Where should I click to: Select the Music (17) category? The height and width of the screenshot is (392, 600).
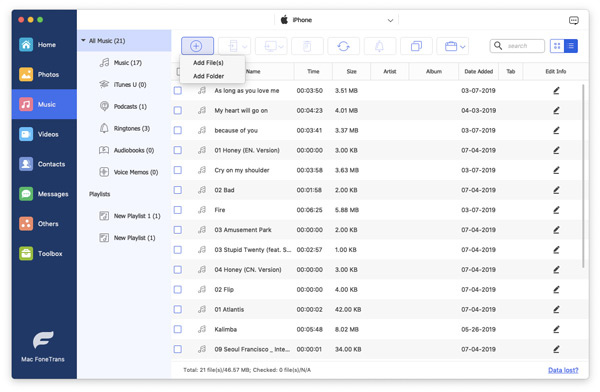pos(124,63)
